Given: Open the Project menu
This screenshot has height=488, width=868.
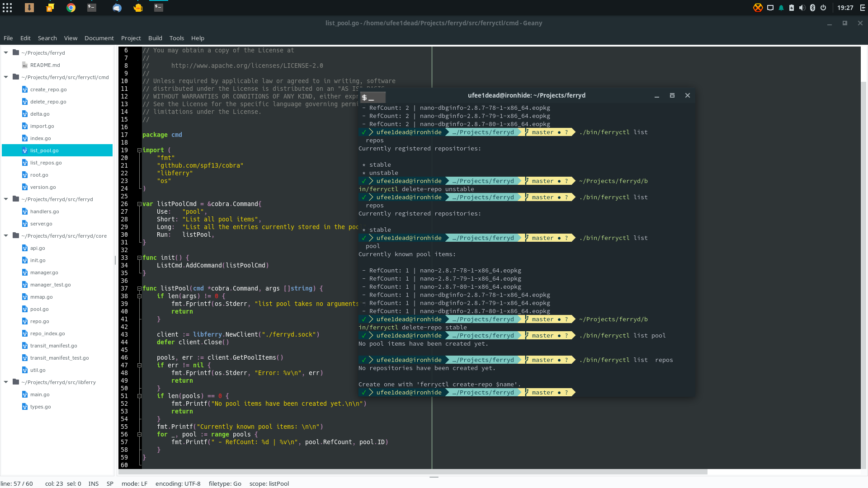Looking at the screenshot, I should [x=131, y=38].
